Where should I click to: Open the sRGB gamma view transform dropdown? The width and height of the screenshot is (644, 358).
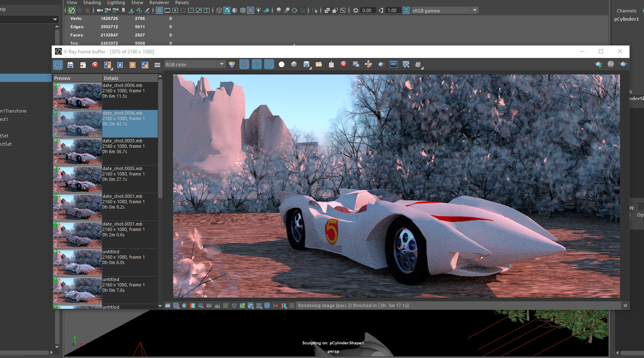click(x=445, y=10)
